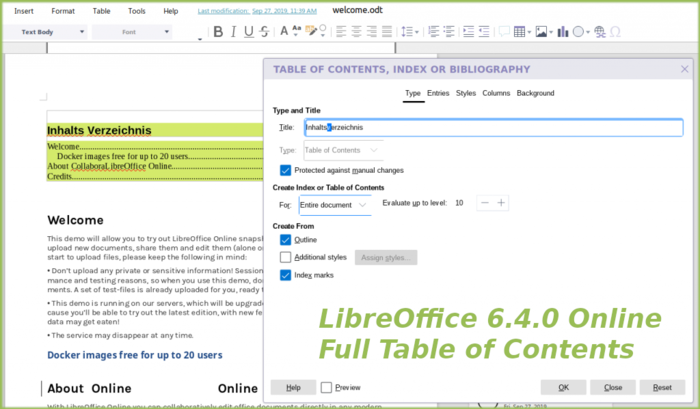Open the Type dropdown Table of Contents
The height and width of the screenshot is (409, 700).
[343, 150]
